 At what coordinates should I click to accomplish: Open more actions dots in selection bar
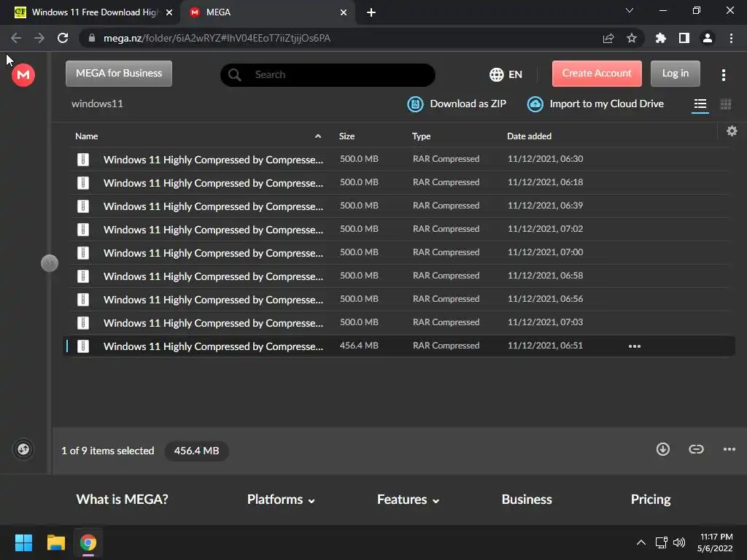click(x=729, y=449)
